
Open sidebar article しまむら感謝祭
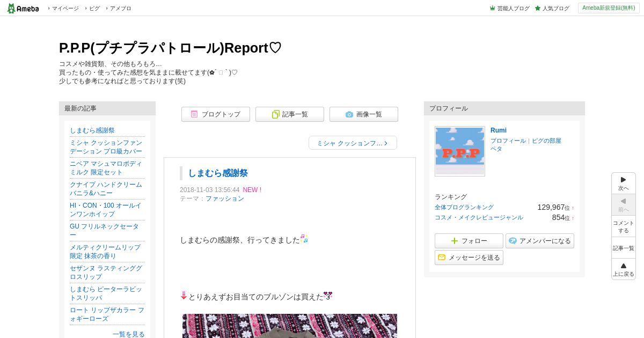pyautogui.click(x=92, y=130)
